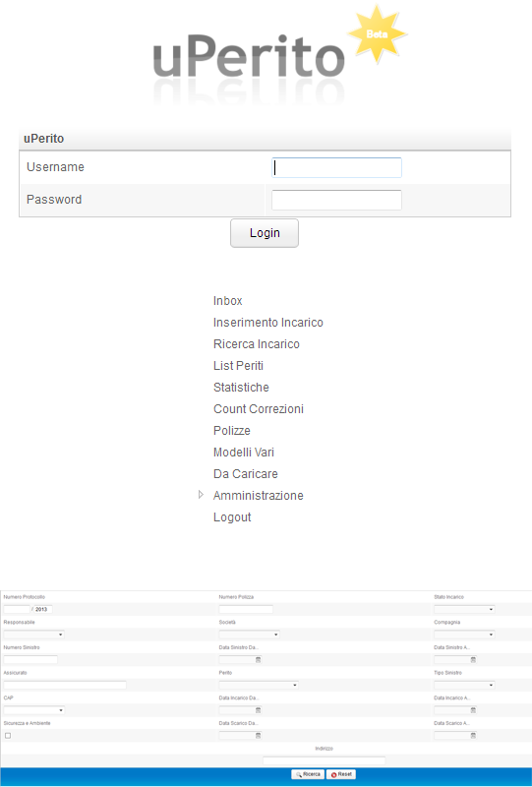Expand the Amministrazione menu arrow
The image size is (532, 787).
[x=201, y=495]
